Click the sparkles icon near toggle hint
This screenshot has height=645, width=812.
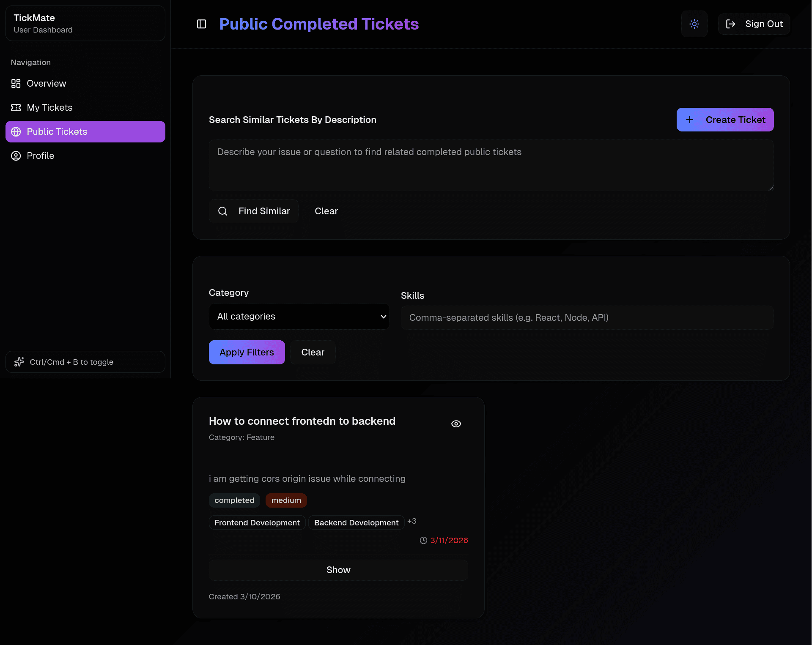click(19, 362)
